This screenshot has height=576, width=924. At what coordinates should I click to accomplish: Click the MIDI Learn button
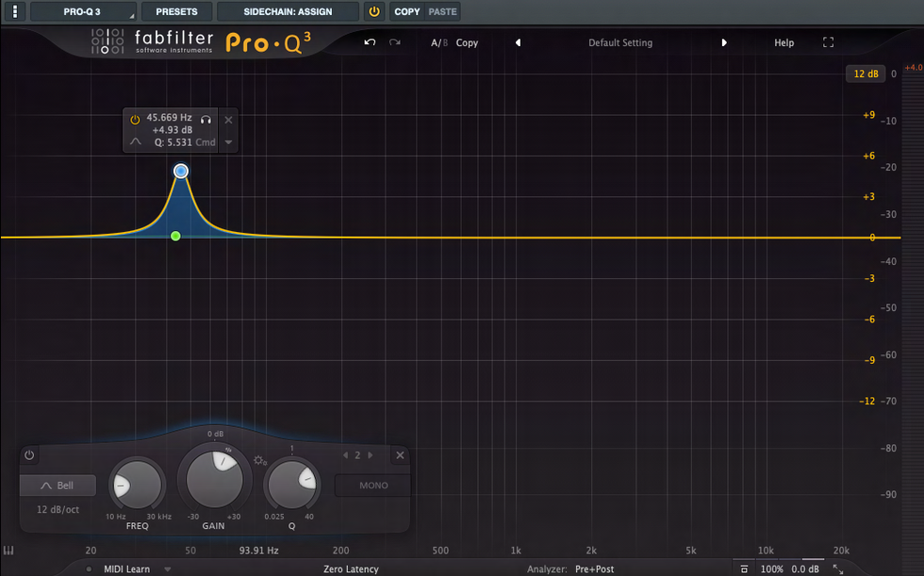(x=126, y=569)
